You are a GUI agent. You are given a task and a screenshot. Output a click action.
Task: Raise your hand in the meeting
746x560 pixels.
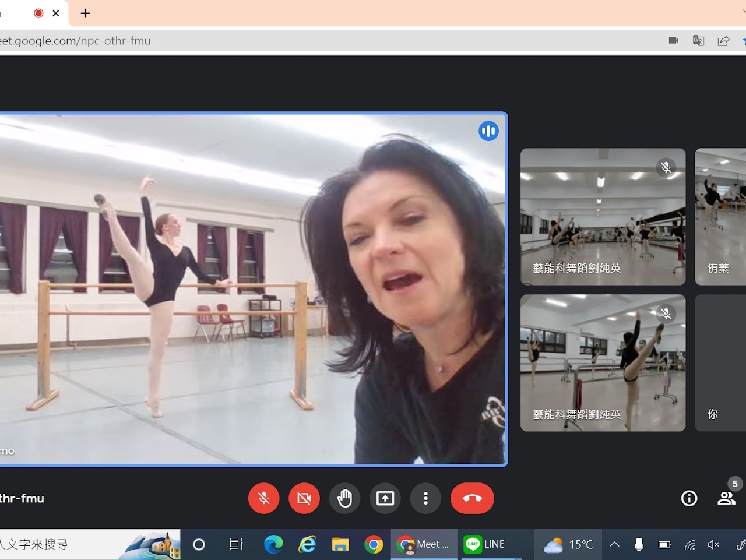pos(344,498)
